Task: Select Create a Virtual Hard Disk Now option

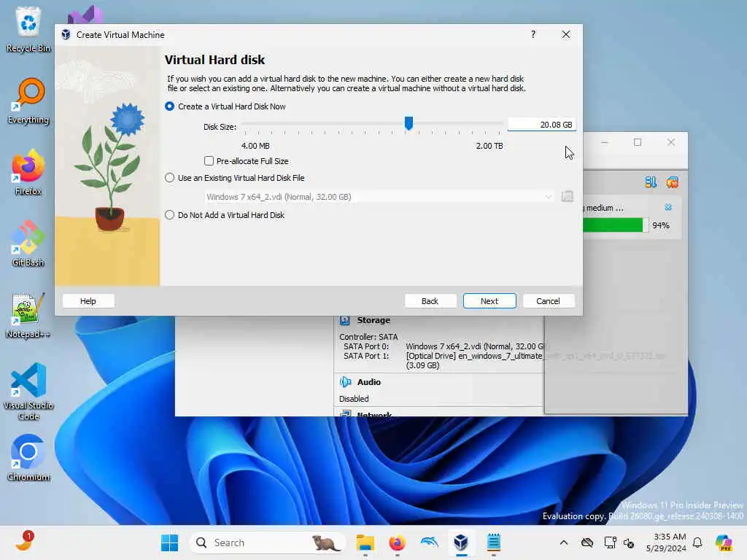Action: tap(225, 106)
